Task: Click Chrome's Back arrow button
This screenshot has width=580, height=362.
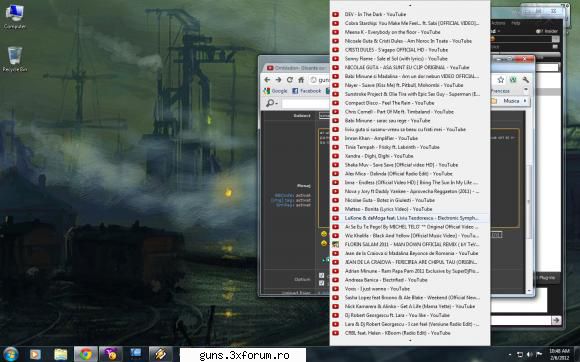Action: point(267,80)
